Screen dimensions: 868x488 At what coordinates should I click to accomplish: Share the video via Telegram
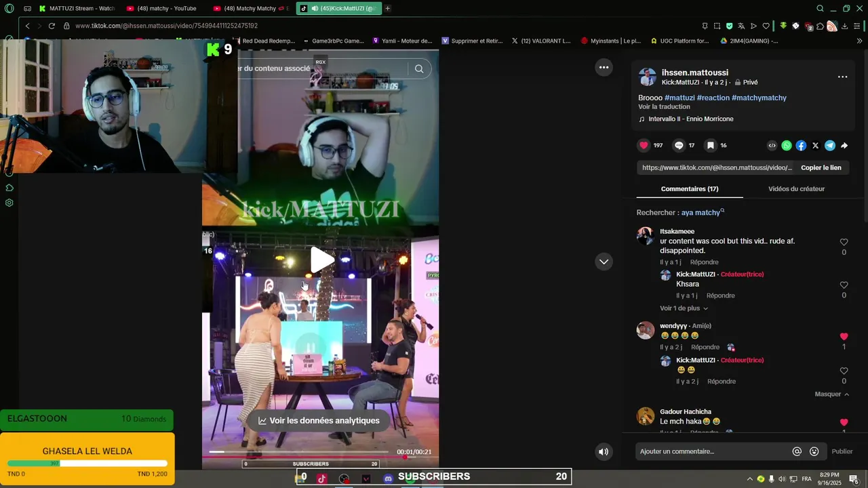point(830,146)
